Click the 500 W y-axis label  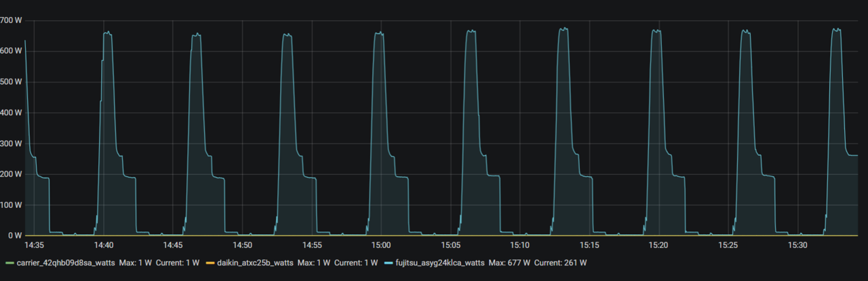11,82
